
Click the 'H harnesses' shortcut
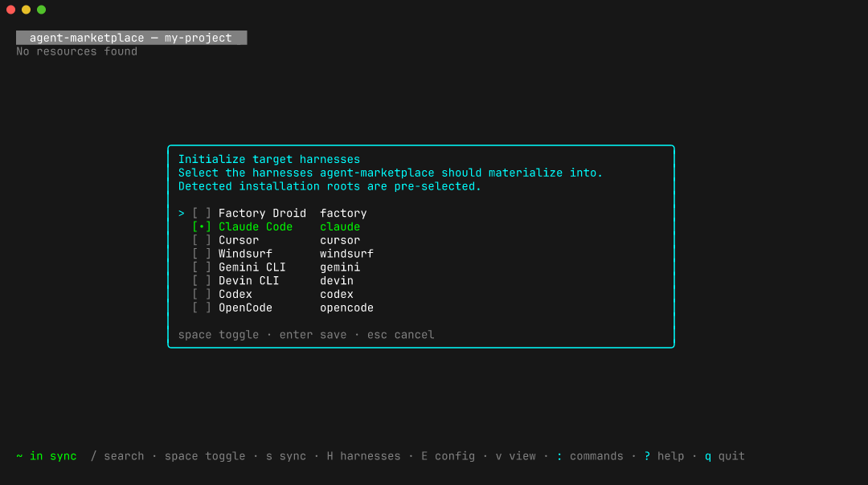coord(363,456)
